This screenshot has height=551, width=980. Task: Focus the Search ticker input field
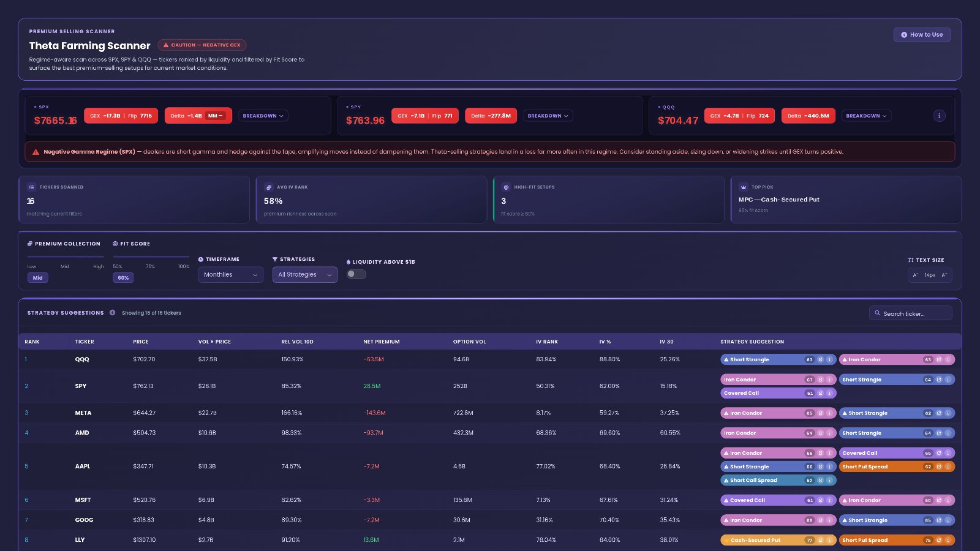(x=911, y=313)
